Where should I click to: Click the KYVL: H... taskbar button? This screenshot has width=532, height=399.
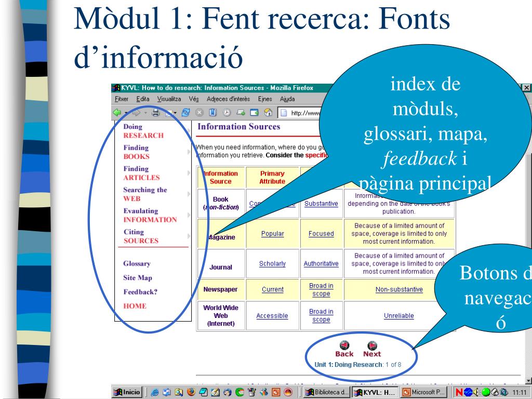375,392
